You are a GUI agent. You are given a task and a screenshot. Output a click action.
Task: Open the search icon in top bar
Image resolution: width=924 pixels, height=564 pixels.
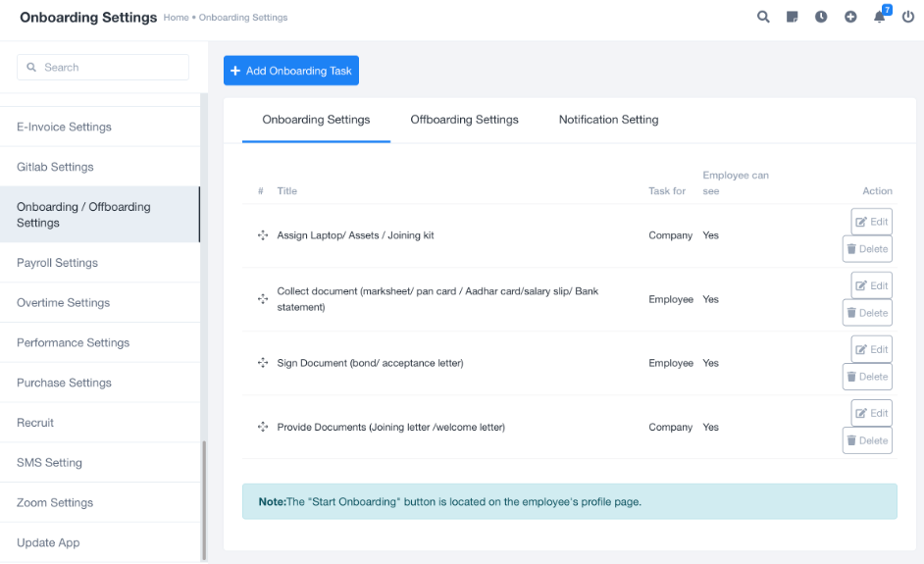tap(763, 17)
